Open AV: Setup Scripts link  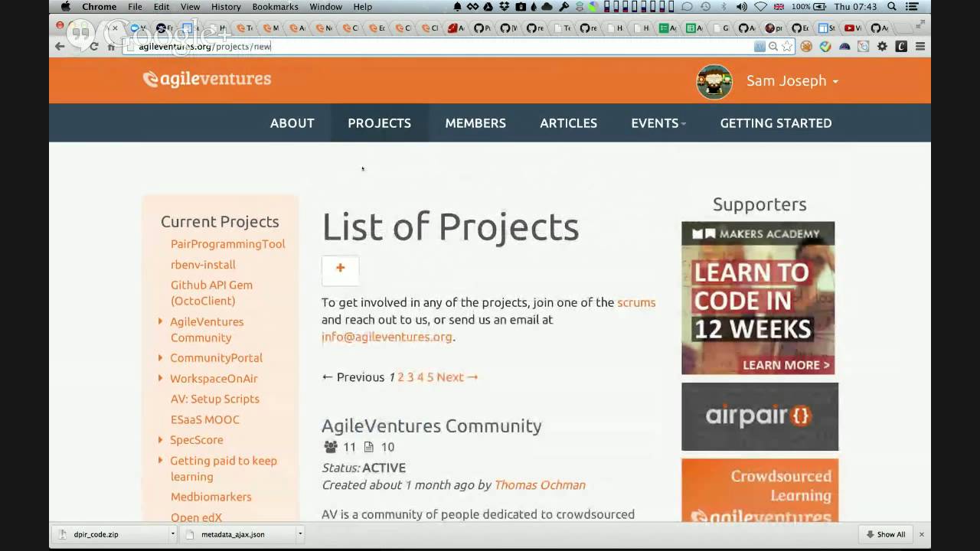[215, 399]
